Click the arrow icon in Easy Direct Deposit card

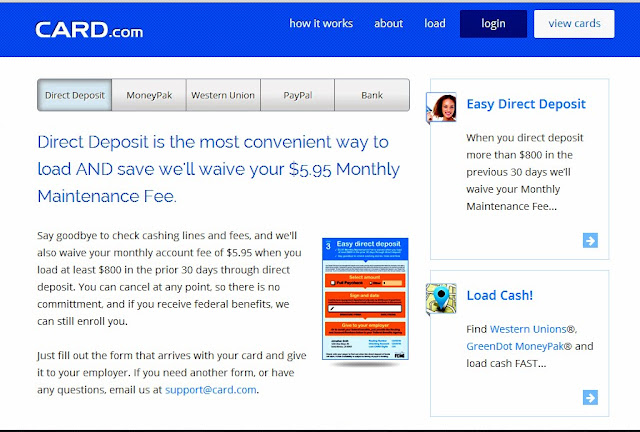point(590,240)
